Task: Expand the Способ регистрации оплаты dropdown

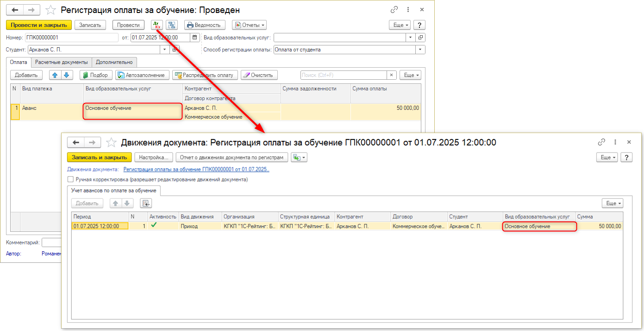Action: point(420,50)
